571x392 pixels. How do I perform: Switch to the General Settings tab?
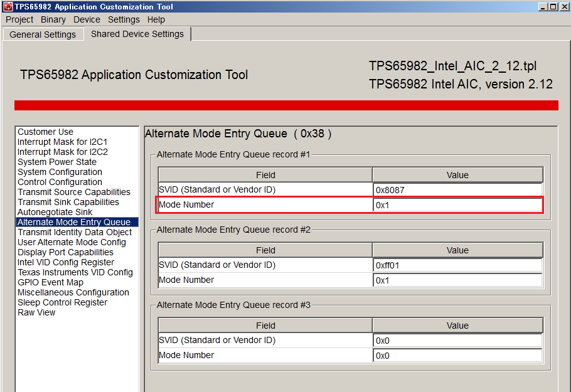43,34
